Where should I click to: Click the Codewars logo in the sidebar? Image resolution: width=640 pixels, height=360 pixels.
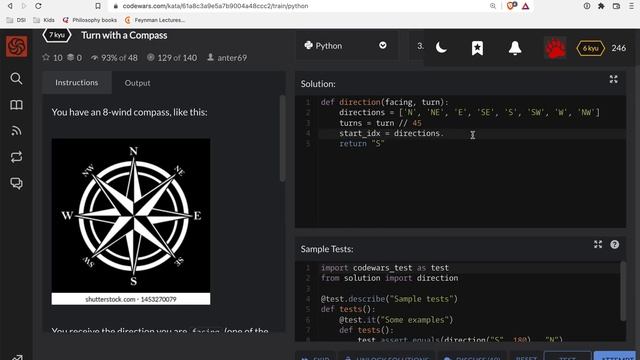pos(17,46)
